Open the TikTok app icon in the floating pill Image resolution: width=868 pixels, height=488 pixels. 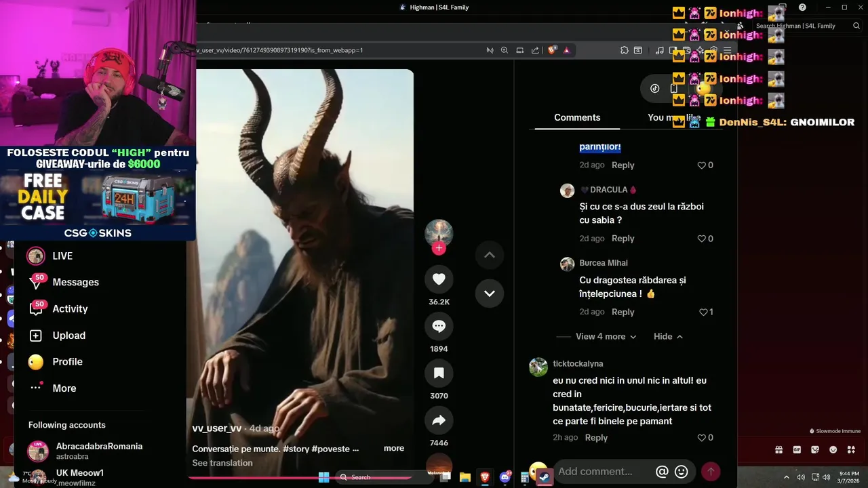point(654,88)
